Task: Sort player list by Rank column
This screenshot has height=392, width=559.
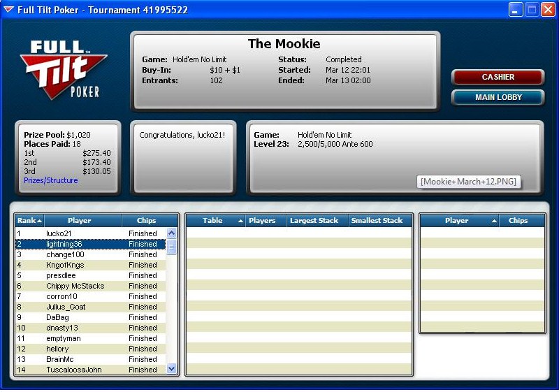Action: 29,221
